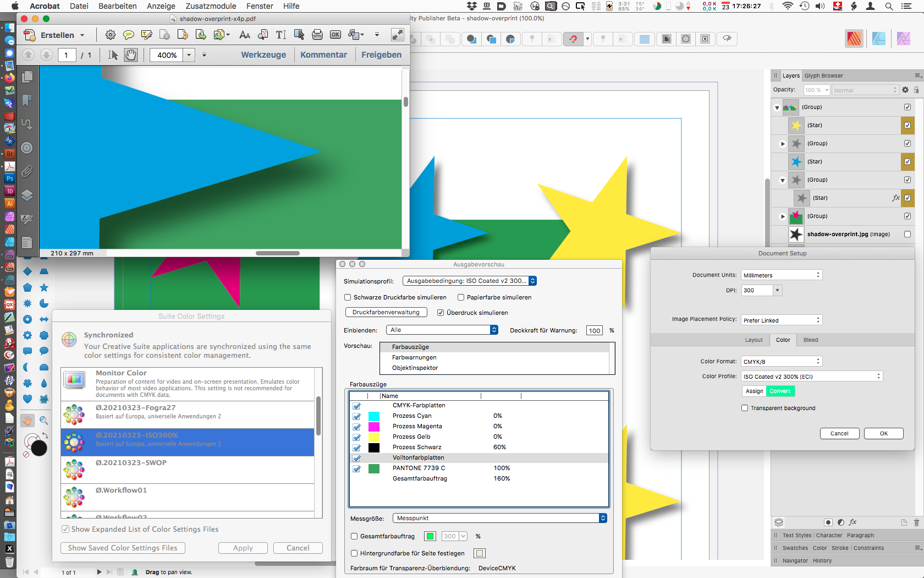Select Acrobat's TouchUp text tool
The width and height of the screenshot is (924, 578).
click(281, 35)
